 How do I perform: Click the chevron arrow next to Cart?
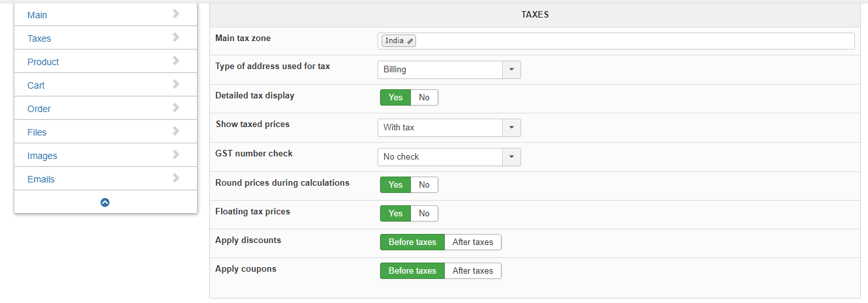[176, 84]
